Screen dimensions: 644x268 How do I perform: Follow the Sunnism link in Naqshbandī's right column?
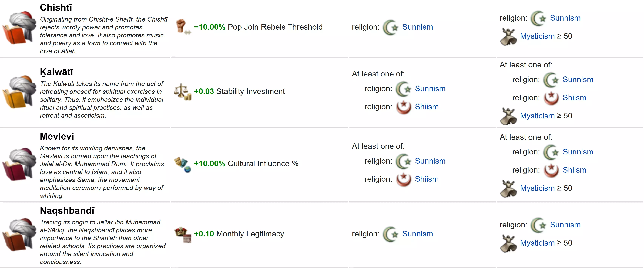[x=565, y=225]
